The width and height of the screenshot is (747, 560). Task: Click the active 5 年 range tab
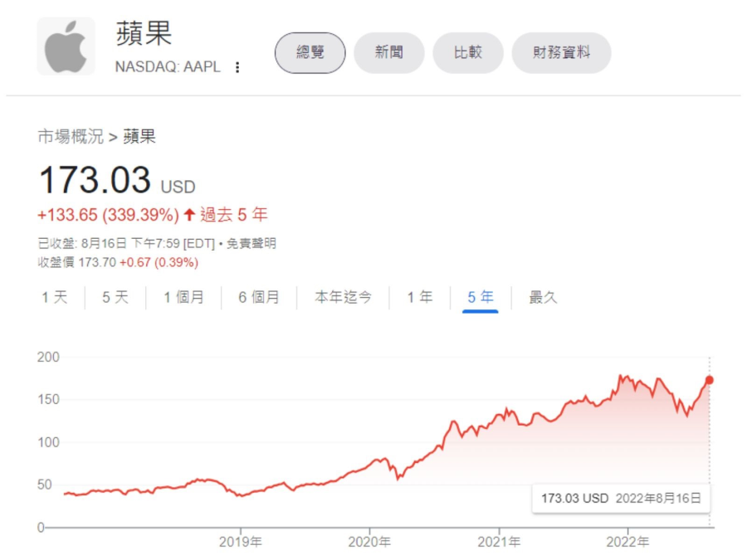click(x=481, y=297)
